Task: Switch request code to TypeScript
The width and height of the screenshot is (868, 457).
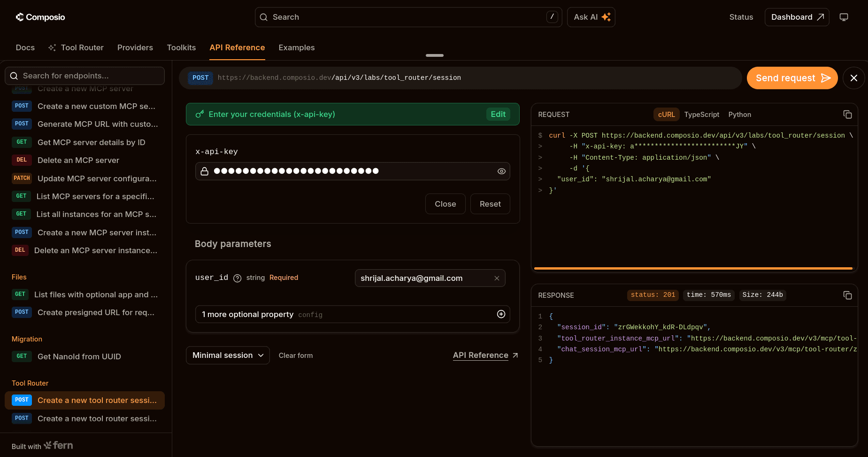Action: point(701,115)
